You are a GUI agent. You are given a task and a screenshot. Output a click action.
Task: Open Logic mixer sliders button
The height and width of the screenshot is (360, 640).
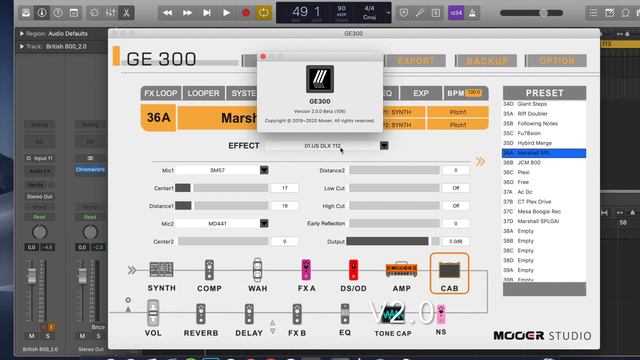(110, 13)
